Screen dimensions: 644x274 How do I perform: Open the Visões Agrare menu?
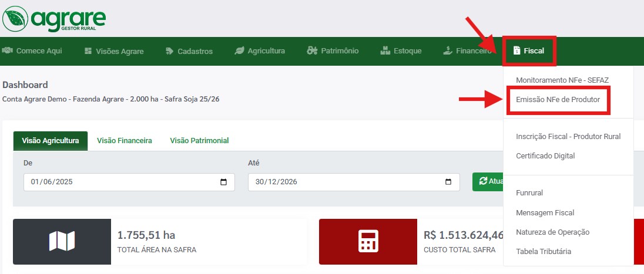114,51
